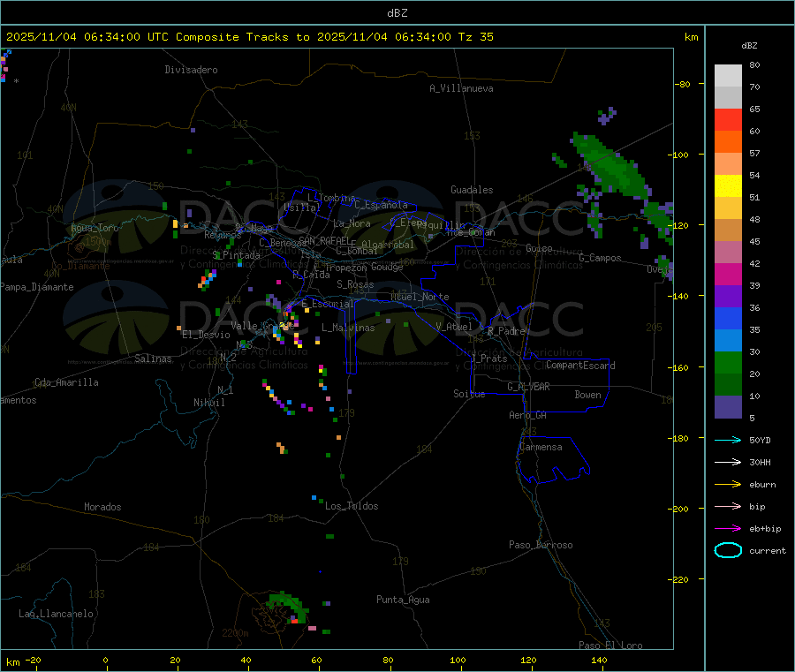Click the Agua_Toro map label

pyautogui.click(x=95, y=228)
